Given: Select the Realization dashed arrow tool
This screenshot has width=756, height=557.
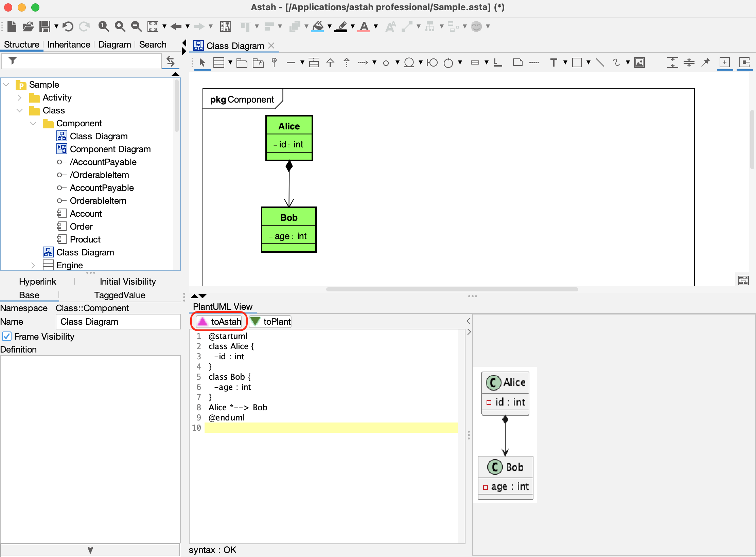Looking at the screenshot, I should (x=347, y=62).
